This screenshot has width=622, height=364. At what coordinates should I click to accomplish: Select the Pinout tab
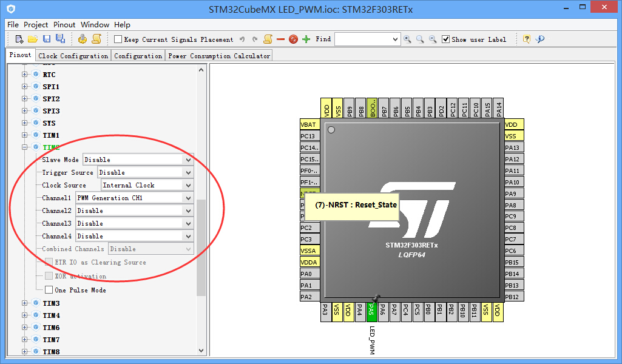[x=20, y=55]
